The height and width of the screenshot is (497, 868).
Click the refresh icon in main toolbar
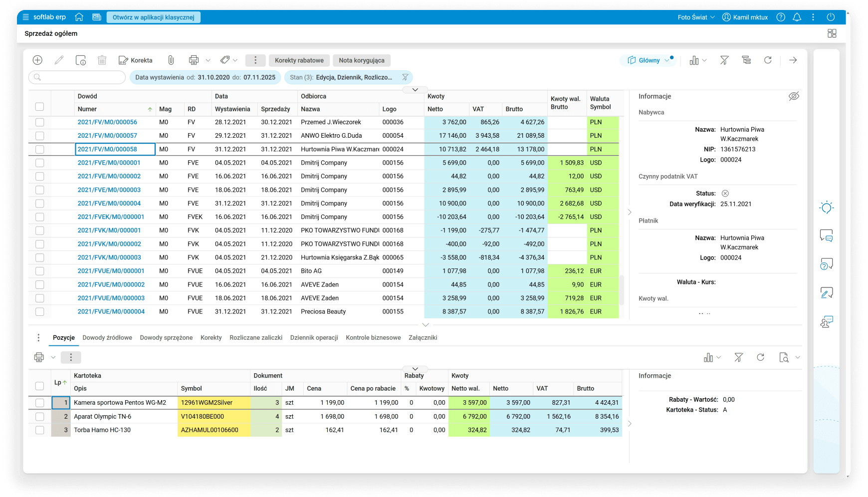[x=768, y=60]
